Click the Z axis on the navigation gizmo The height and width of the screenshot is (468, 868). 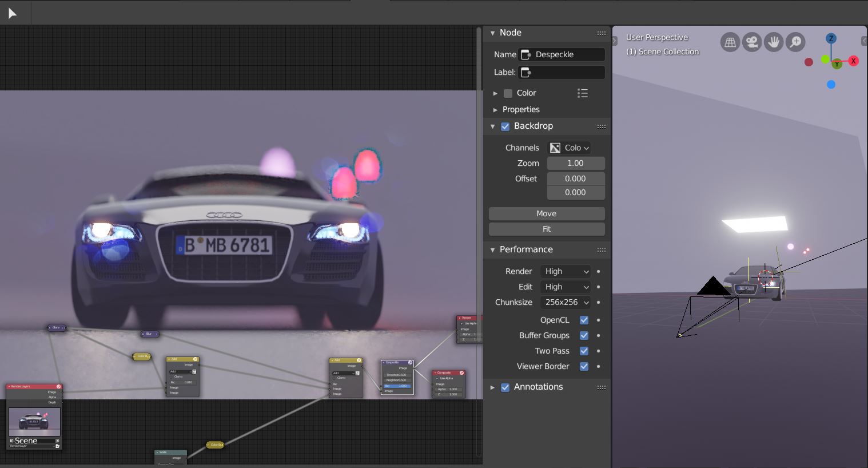(x=830, y=38)
